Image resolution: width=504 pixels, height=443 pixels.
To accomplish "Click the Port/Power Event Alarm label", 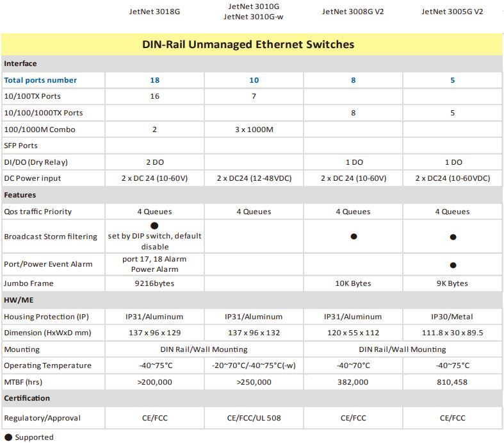I will 48,264.
